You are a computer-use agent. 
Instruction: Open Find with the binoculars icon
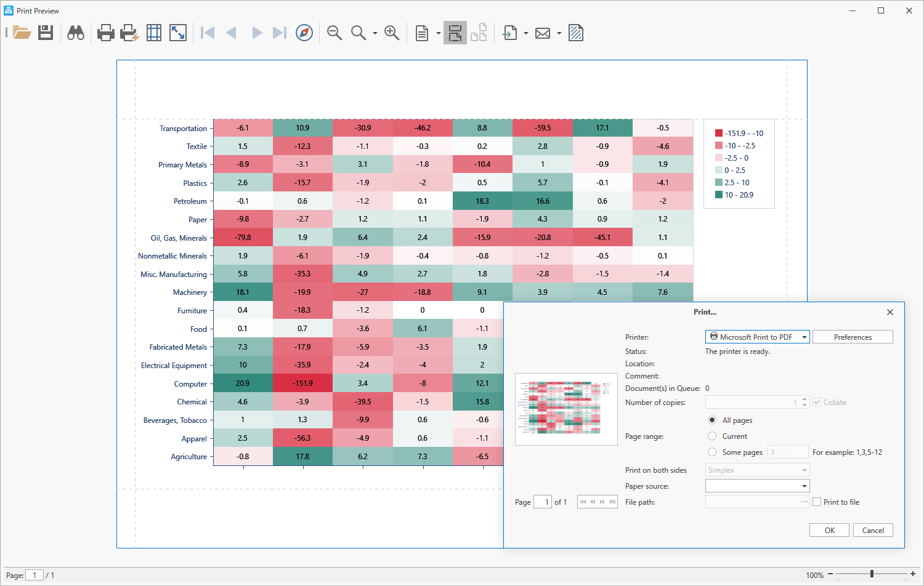(x=76, y=33)
